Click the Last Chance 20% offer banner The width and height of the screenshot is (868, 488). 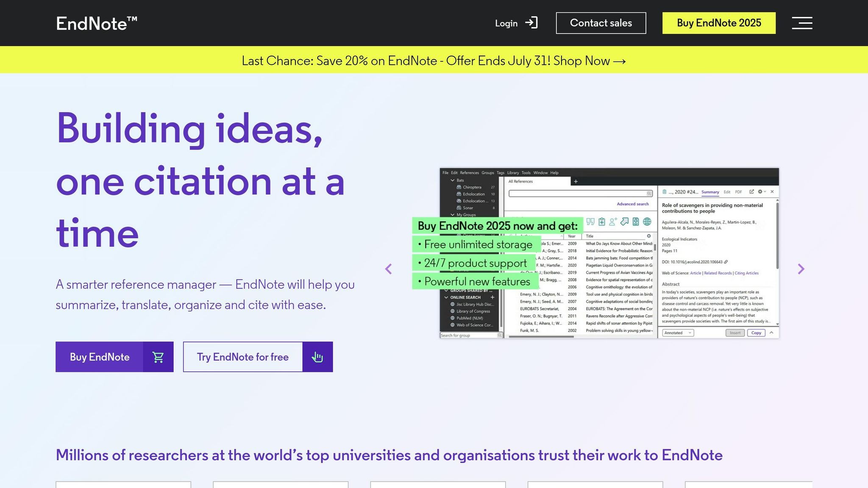(x=434, y=61)
